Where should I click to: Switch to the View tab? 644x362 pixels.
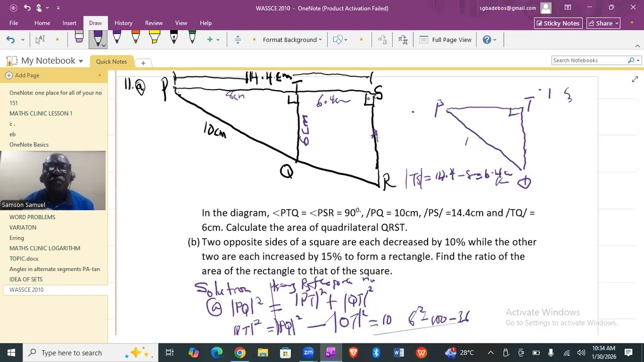click(x=181, y=23)
